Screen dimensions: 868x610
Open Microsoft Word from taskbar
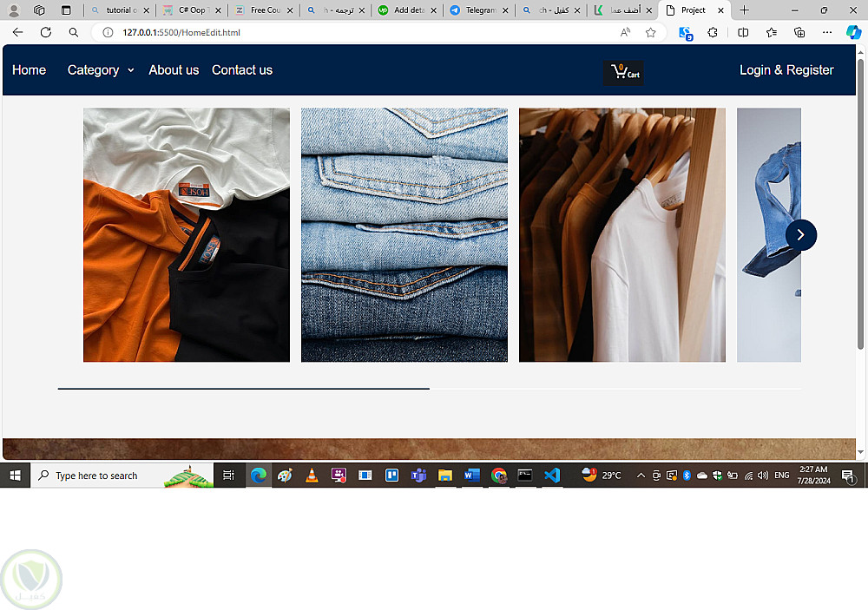click(x=471, y=476)
